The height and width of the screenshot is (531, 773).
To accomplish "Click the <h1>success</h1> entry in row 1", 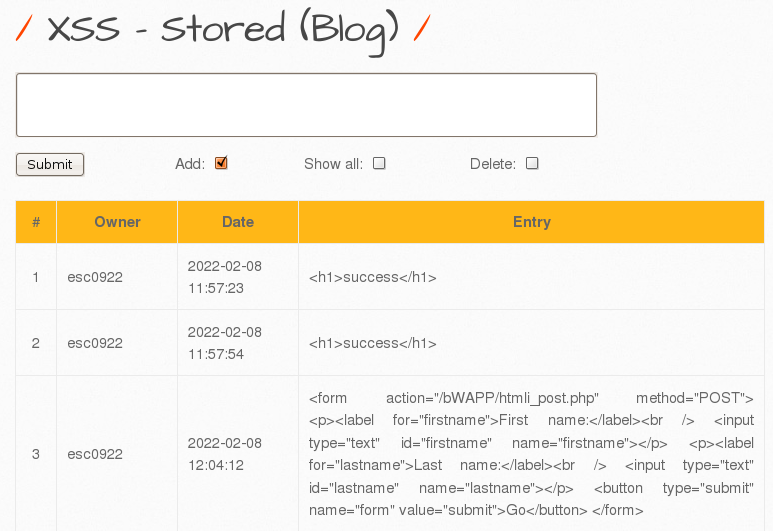I will point(373,277).
